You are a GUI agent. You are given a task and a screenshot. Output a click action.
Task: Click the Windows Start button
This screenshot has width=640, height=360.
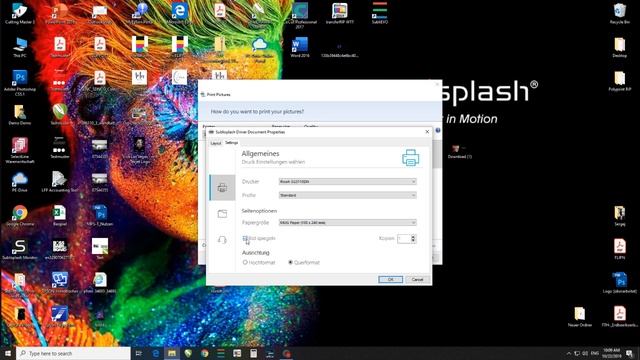click(x=8, y=353)
